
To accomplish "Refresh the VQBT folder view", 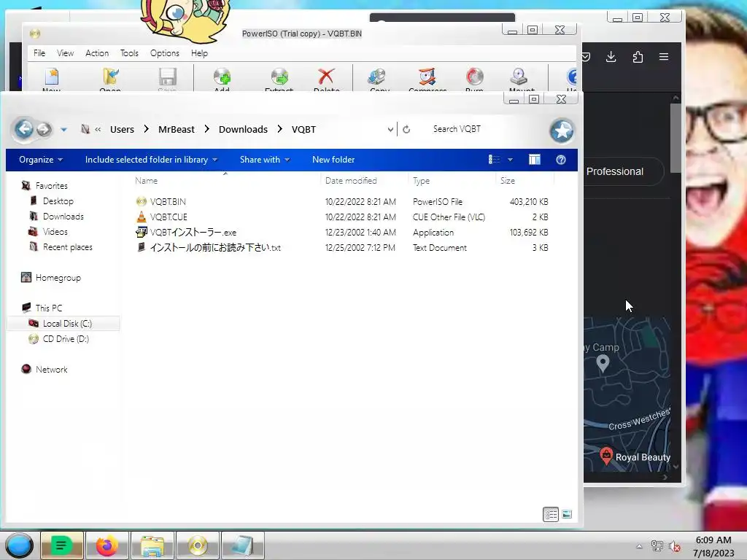I will (406, 130).
